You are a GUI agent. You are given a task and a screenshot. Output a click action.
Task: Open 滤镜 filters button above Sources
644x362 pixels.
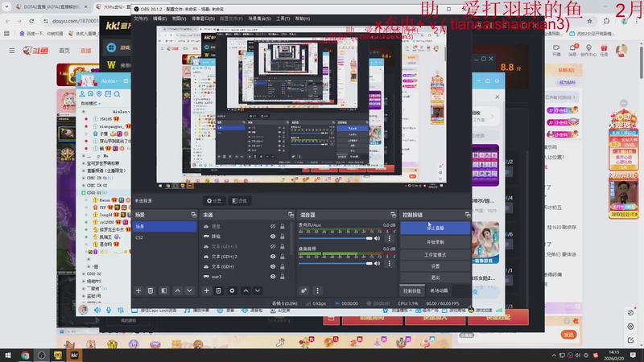point(239,200)
